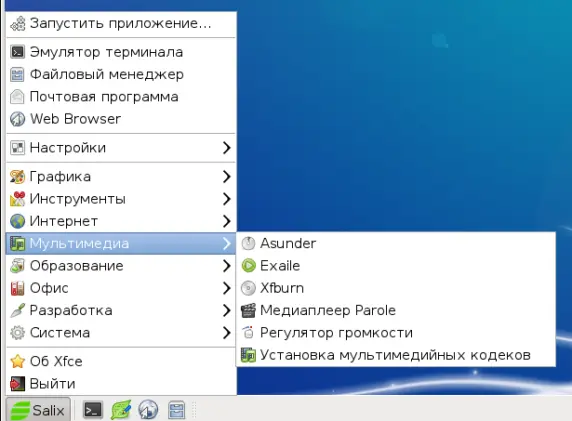Viewport: 572px width, 421px height.
Task: Select the Образование label
Action: (77, 266)
